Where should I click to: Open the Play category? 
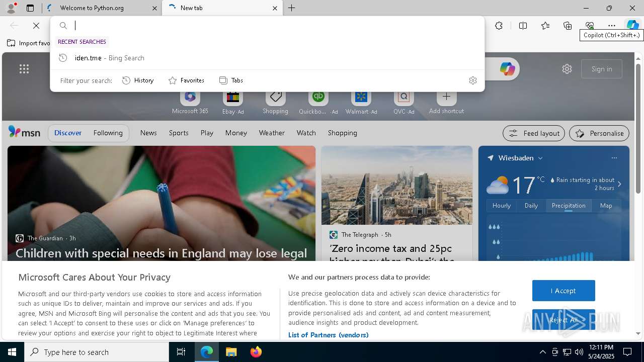coord(207,133)
